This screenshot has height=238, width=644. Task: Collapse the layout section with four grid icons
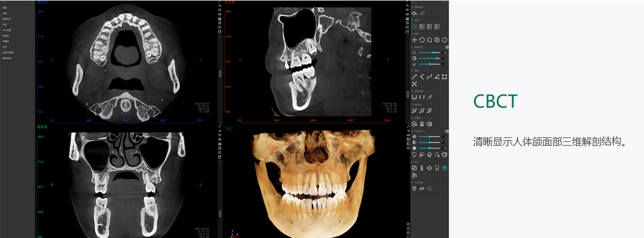[412, 20]
